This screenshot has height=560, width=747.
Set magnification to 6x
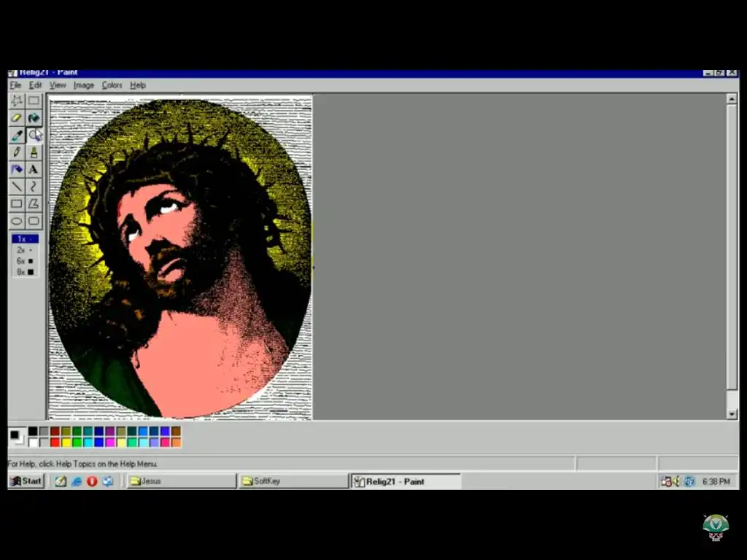(26, 261)
